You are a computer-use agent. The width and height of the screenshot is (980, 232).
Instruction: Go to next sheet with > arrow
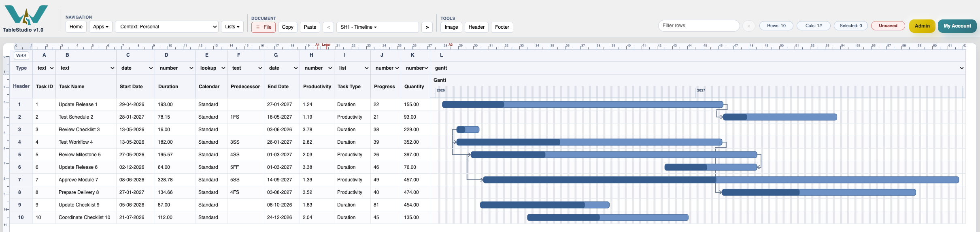click(x=427, y=27)
